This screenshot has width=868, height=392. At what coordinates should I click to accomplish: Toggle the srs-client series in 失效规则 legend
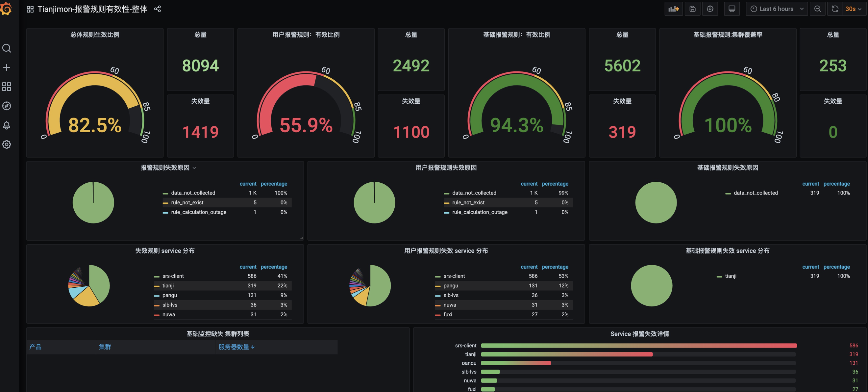click(x=173, y=276)
